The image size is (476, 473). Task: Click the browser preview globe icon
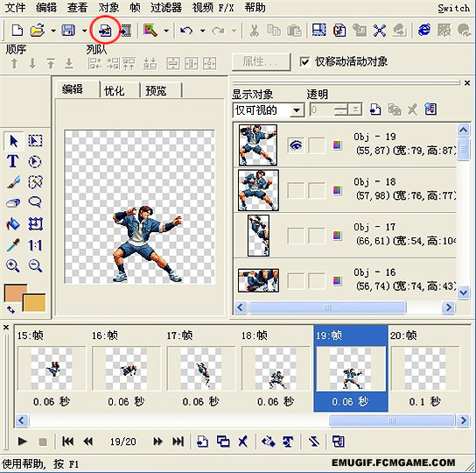424,31
